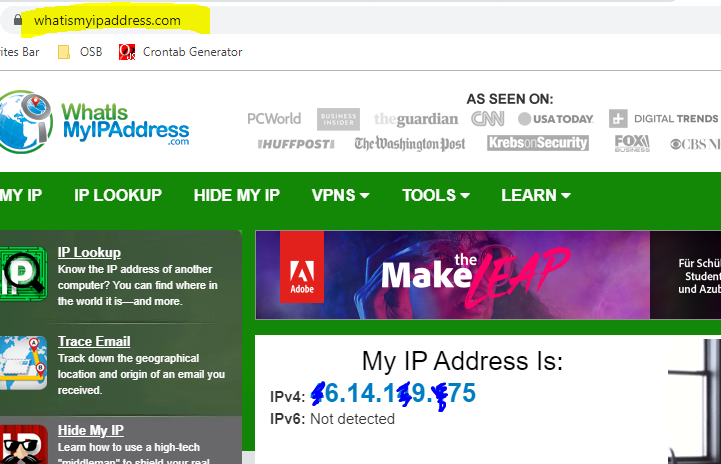Click the USA Today logo
Image resolution: width=721 pixels, height=464 pixels.
pyautogui.click(x=555, y=119)
